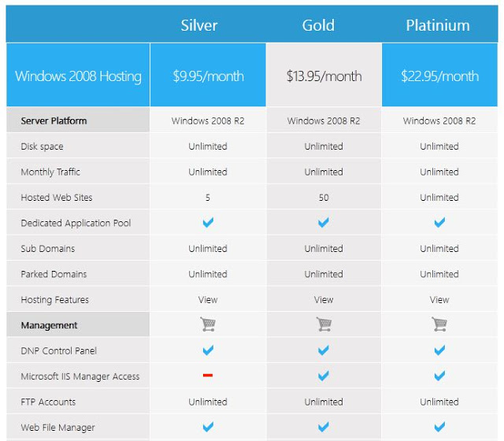Click the Platinium plan shopping cart icon
504x441 pixels.
(439, 324)
